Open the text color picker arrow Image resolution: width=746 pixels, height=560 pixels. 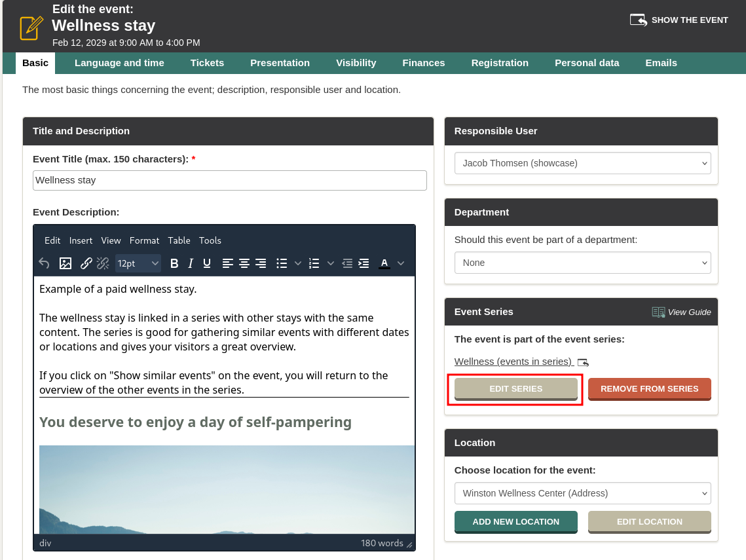click(x=401, y=263)
